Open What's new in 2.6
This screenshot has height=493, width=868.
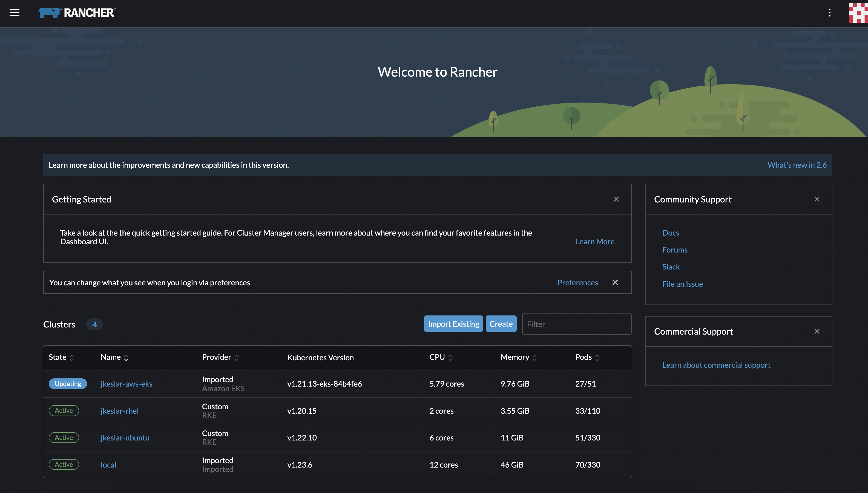[797, 165]
